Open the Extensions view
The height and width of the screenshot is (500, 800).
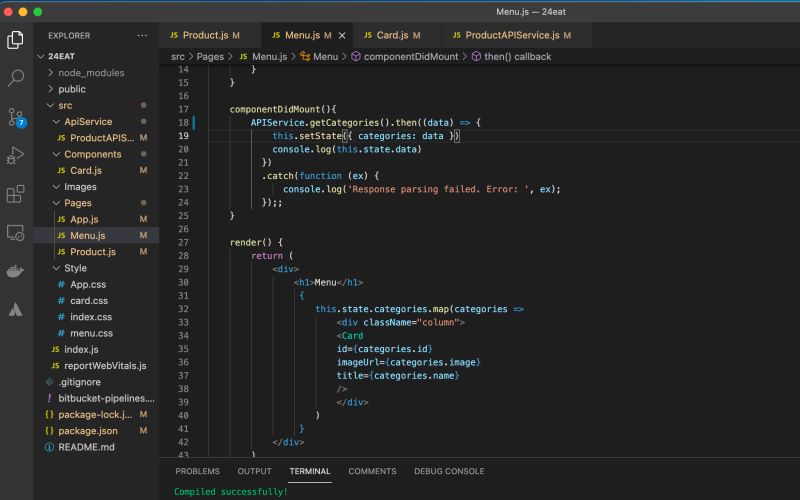15,194
